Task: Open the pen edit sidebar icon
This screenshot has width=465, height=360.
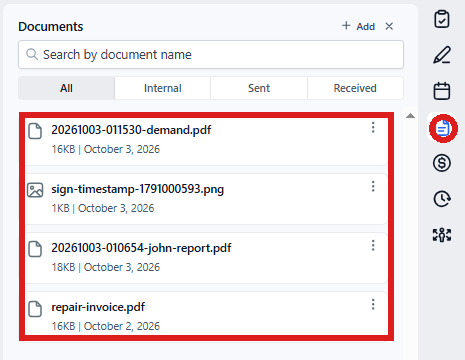Action: tap(442, 55)
